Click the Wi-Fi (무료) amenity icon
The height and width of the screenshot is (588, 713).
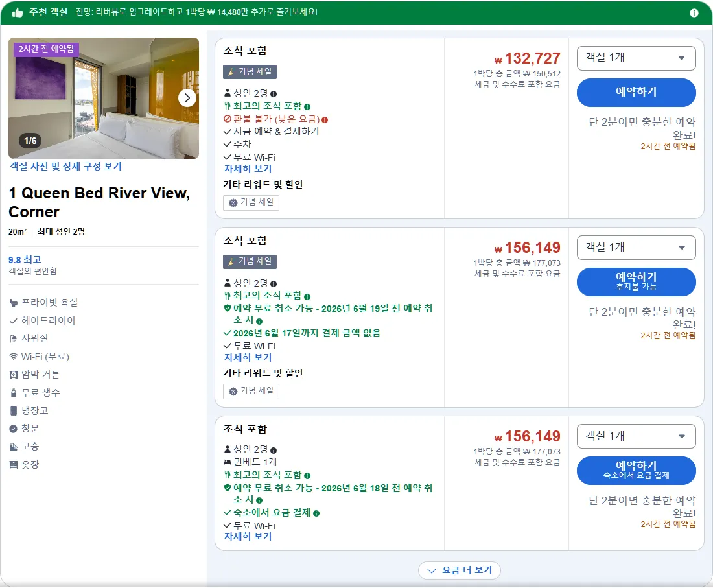coord(14,357)
